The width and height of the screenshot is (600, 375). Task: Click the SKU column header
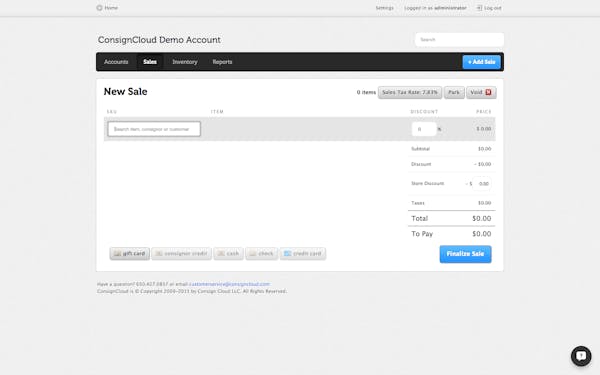[112, 112]
